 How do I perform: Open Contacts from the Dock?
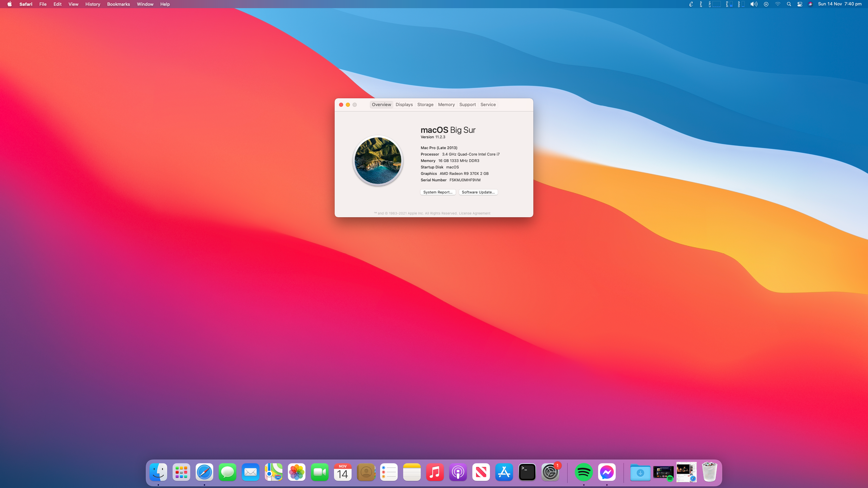(366, 472)
